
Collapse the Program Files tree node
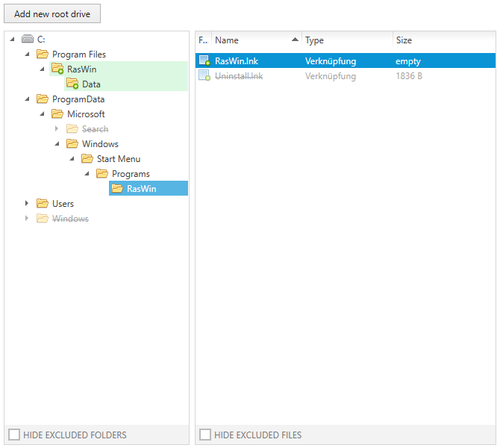pos(27,55)
